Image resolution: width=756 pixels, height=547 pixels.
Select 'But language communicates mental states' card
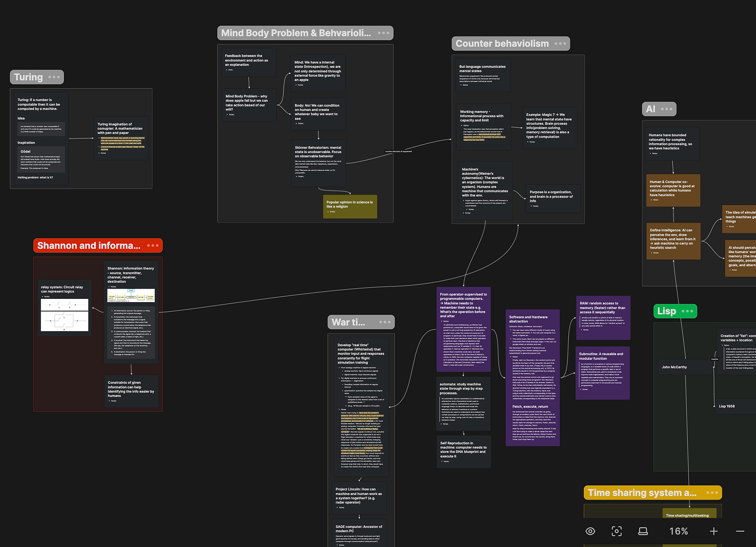[x=482, y=76]
